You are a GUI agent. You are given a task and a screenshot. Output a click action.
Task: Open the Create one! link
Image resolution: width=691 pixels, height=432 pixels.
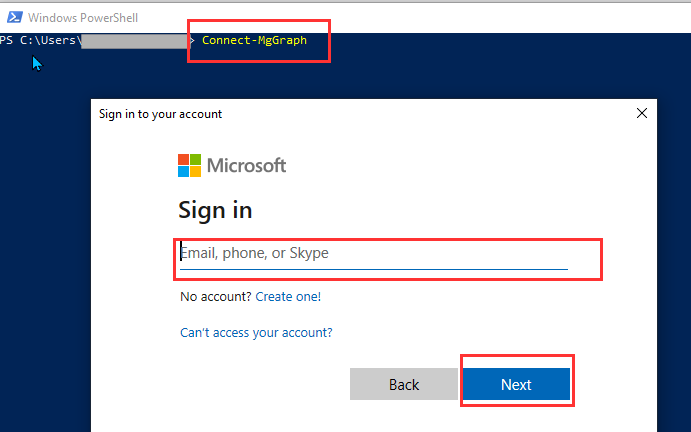(288, 296)
